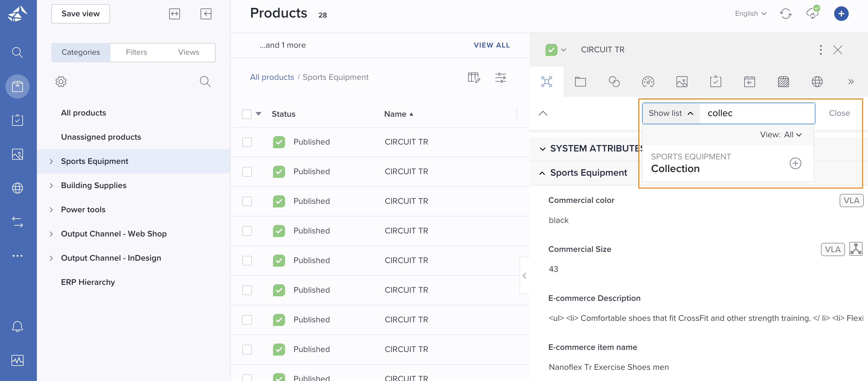The width and height of the screenshot is (868, 381).
Task: Open the Products box icon in navigation bar
Action: (18, 86)
